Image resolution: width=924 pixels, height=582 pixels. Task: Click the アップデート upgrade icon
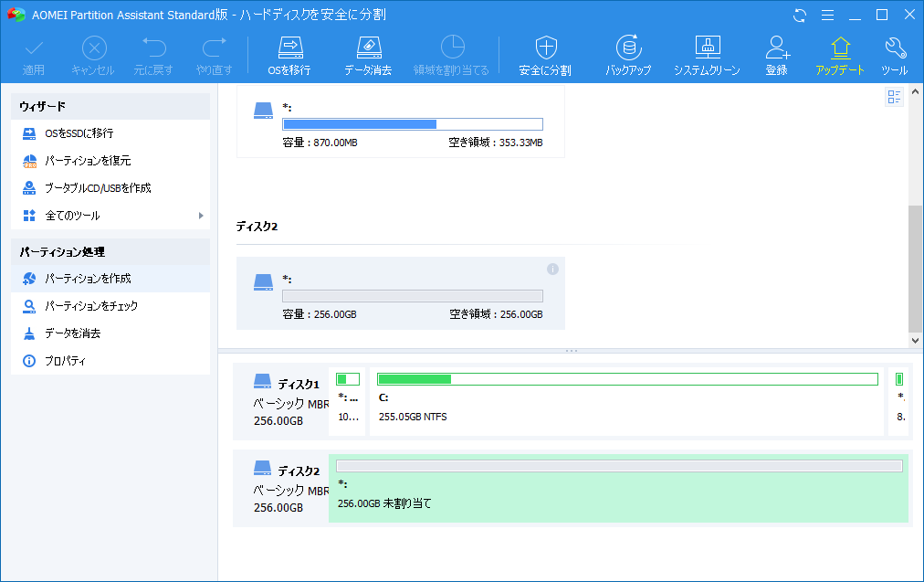coord(840,56)
